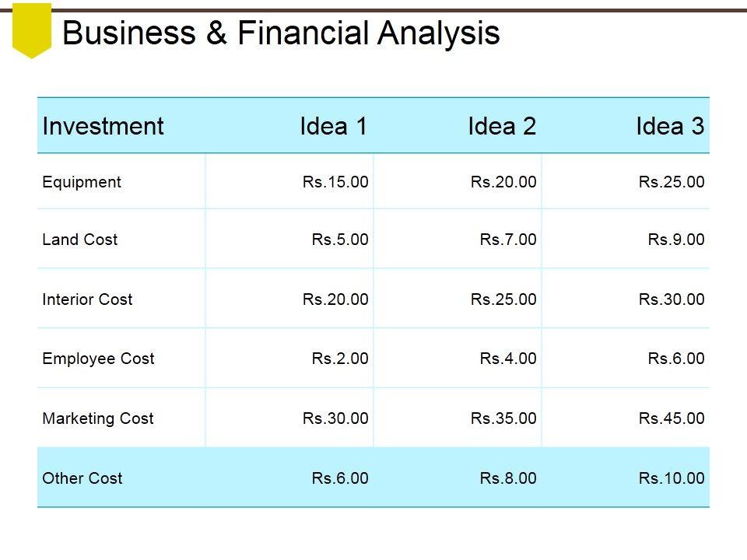
Task: Click the Rs.15.00 Equipment cell
Action: point(335,182)
